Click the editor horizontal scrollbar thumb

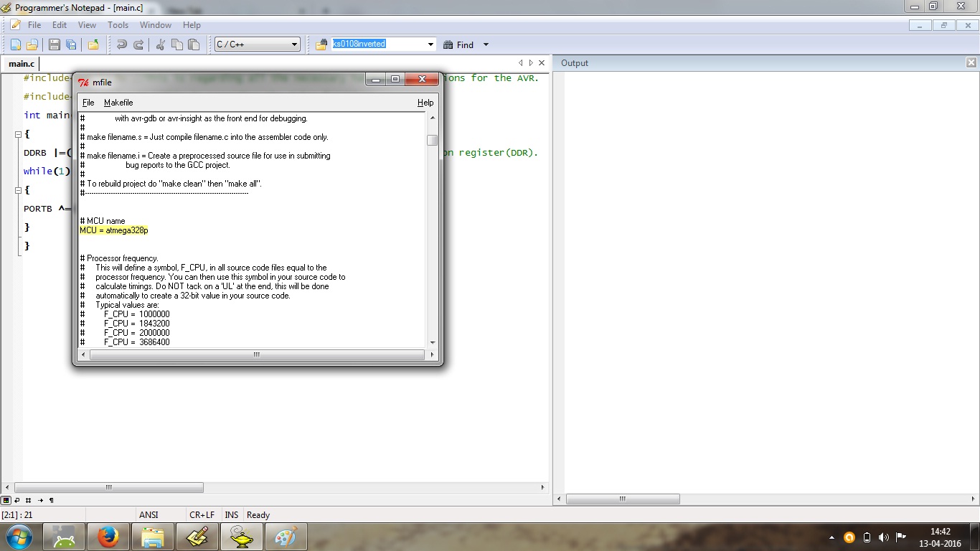tap(109, 487)
